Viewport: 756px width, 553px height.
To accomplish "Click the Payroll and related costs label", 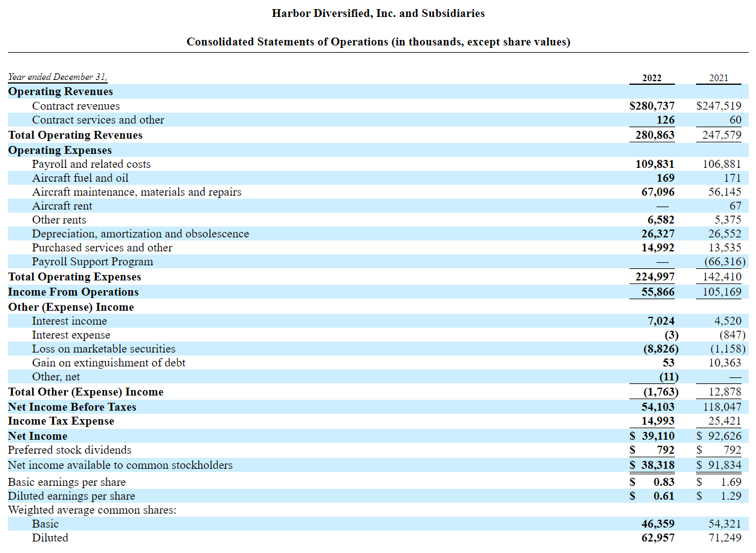I will pyautogui.click(x=91, y=164).
